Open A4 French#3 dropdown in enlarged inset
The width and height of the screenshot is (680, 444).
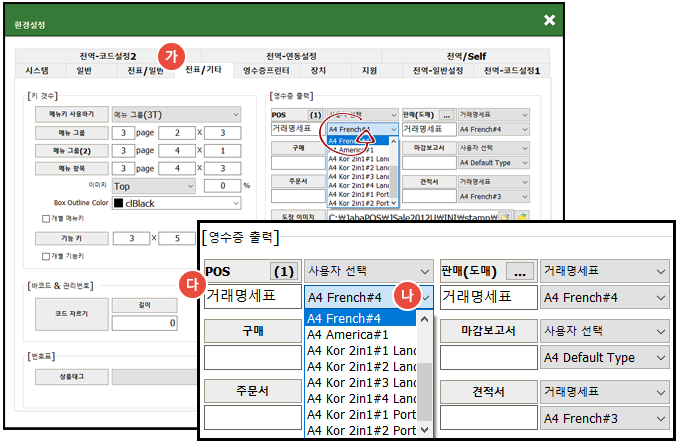605,418
